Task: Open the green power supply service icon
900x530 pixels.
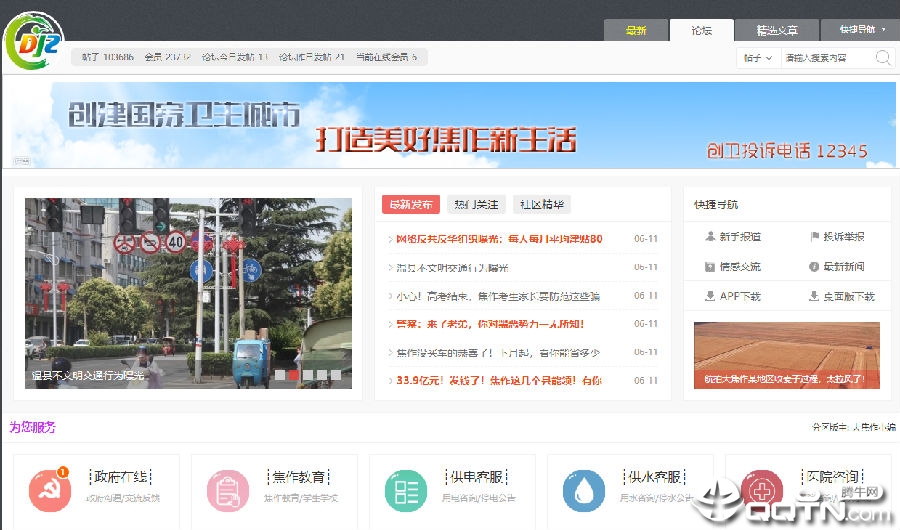Action: (x=406, y=490)
